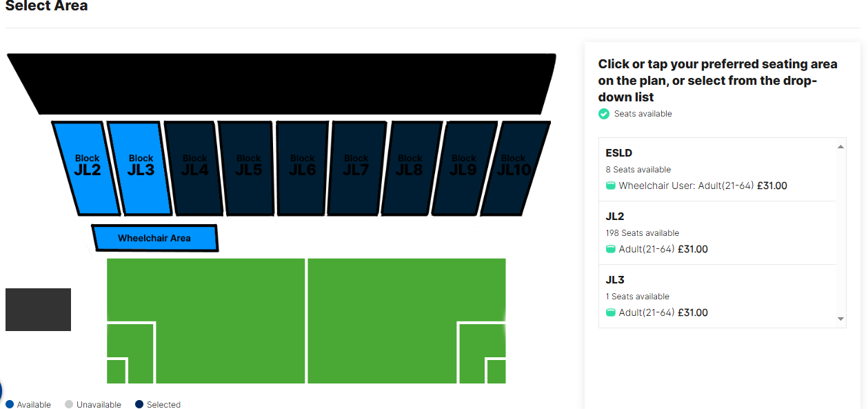Choose Block JL4 on the stadium map
The height and width of the screenshot is (409, 868).
195,168
